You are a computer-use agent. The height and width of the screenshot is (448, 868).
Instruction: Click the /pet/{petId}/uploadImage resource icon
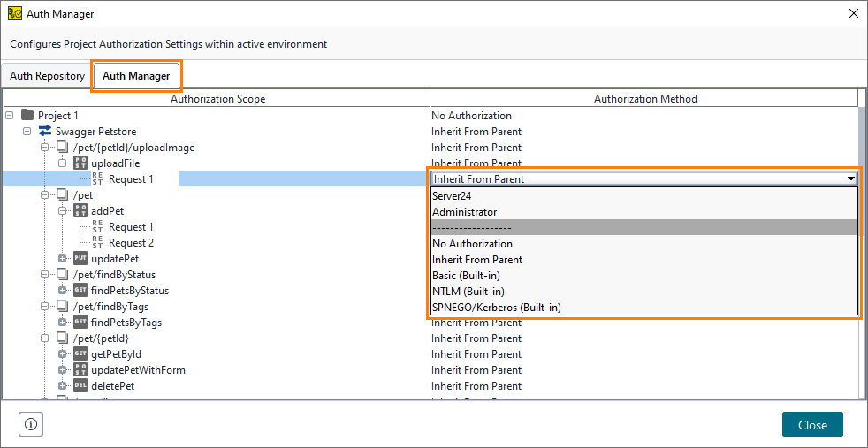point(63,148)
